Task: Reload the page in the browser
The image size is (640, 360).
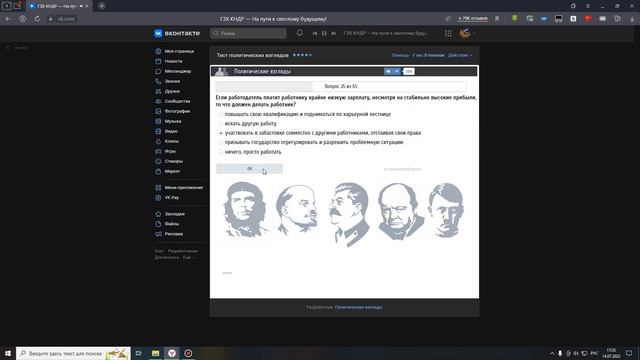Action: tap(37, 19)
